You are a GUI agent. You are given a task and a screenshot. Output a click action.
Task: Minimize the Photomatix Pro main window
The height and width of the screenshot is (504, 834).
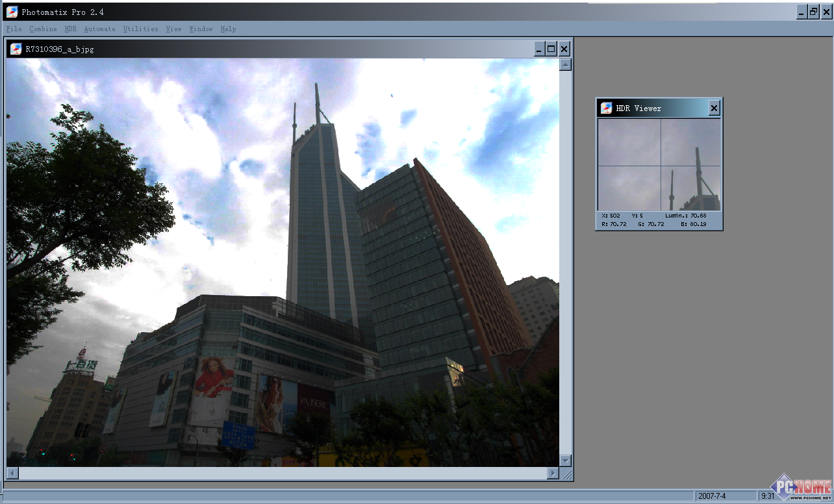point(802,12)
